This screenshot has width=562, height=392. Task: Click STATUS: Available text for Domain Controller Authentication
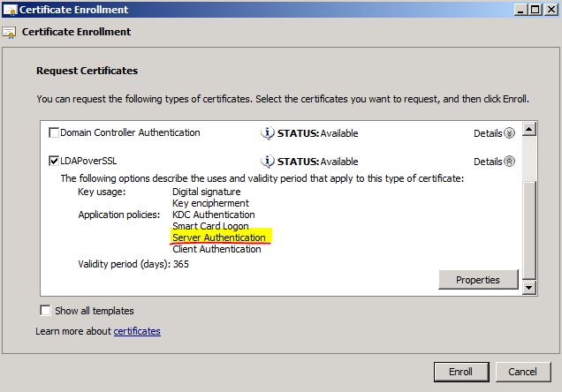coord(317,133)
